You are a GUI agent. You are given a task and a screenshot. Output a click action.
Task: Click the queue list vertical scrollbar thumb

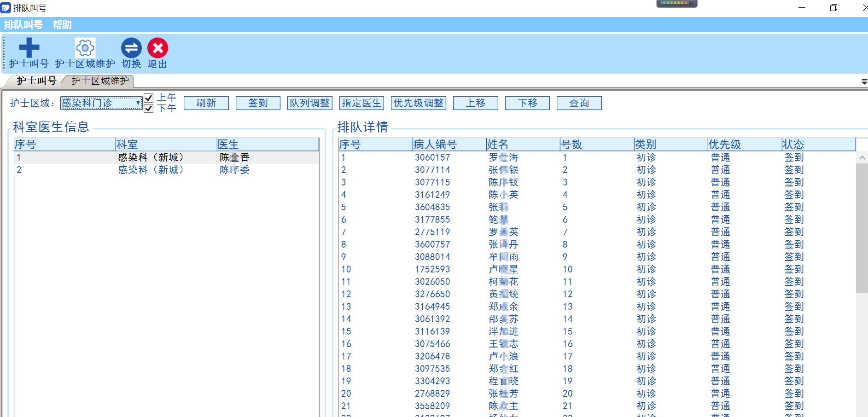pos(862,227)
